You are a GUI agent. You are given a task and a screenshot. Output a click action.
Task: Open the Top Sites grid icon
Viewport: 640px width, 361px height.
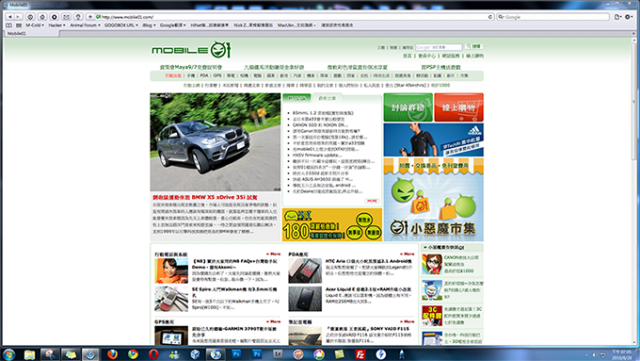click(x=18, y=25)
